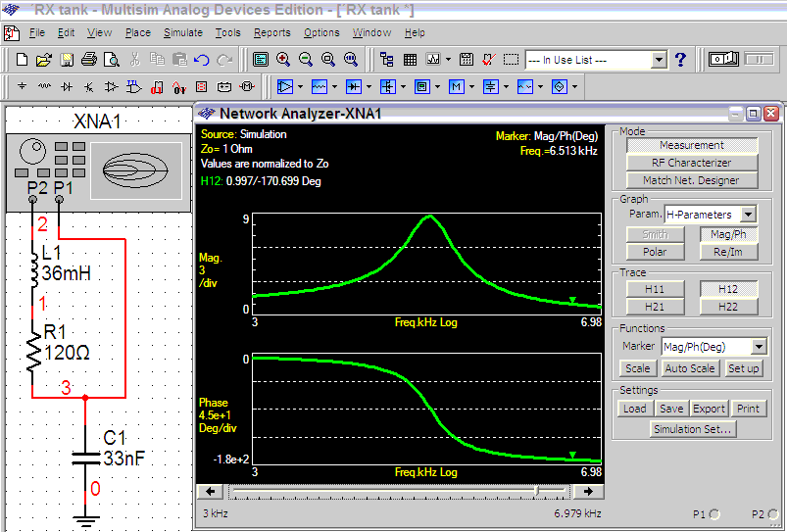The height and width of the screenshot is (532, 787).
Task: Open the spreadsheet view grid icon
Action: pos(410,59)
